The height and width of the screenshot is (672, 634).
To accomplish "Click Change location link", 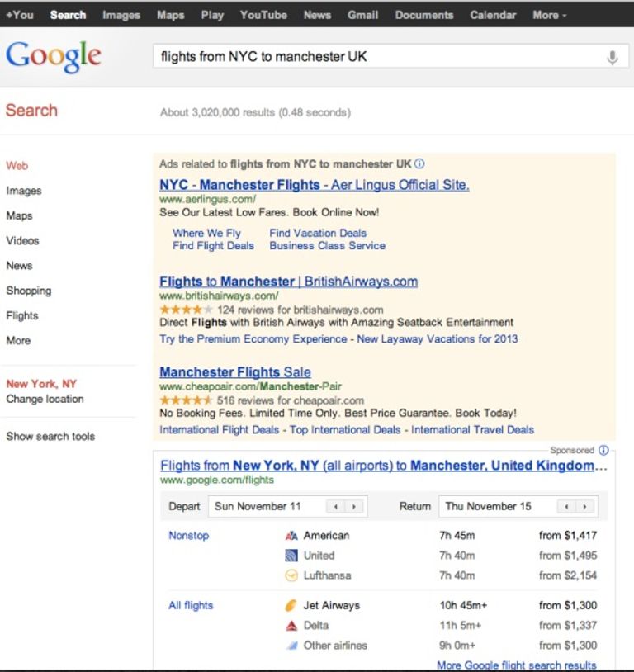I will click(x=45, y=399).
